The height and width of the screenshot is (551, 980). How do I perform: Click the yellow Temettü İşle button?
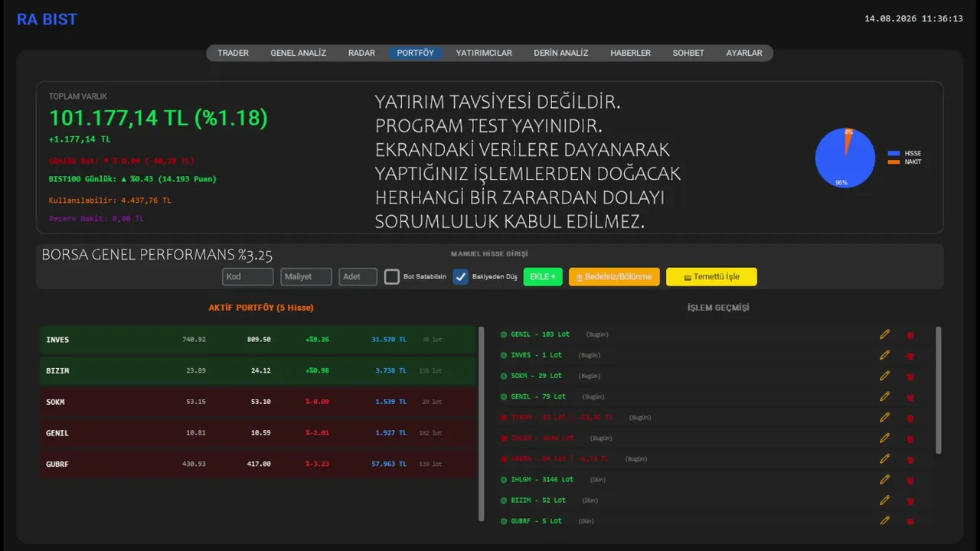coord(711,276)
